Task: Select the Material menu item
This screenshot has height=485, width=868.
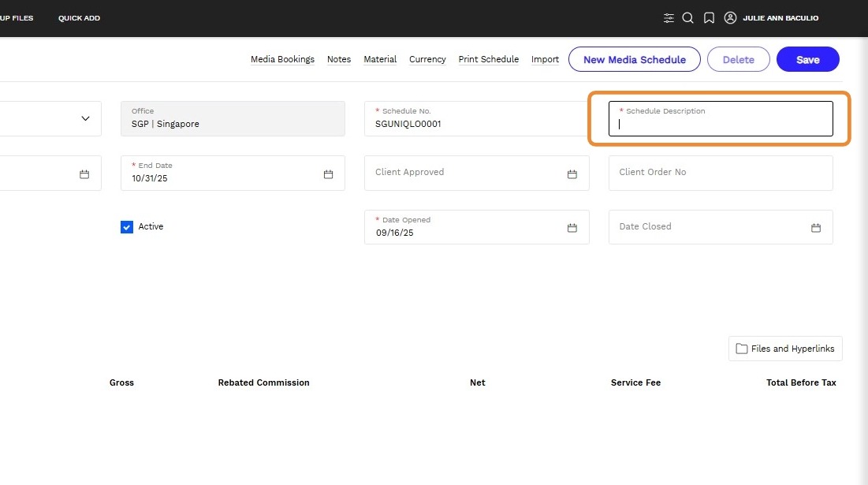Action: tap(380, 59)
